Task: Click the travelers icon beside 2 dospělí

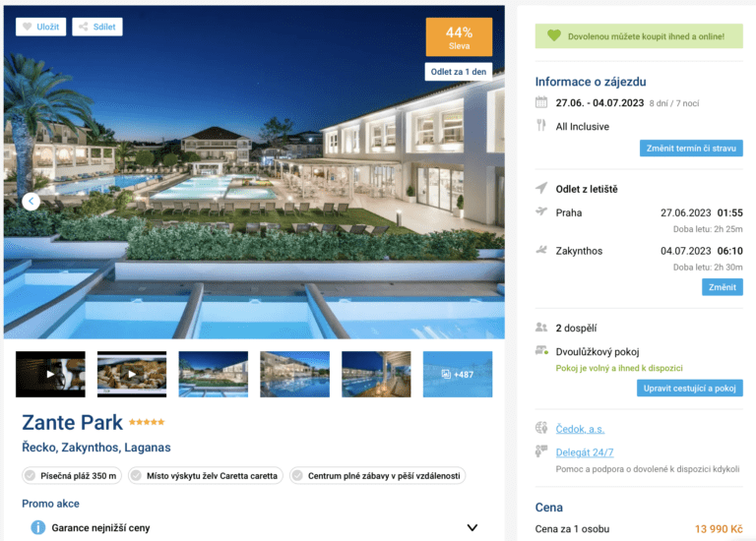Action: [x=541, y=328]
